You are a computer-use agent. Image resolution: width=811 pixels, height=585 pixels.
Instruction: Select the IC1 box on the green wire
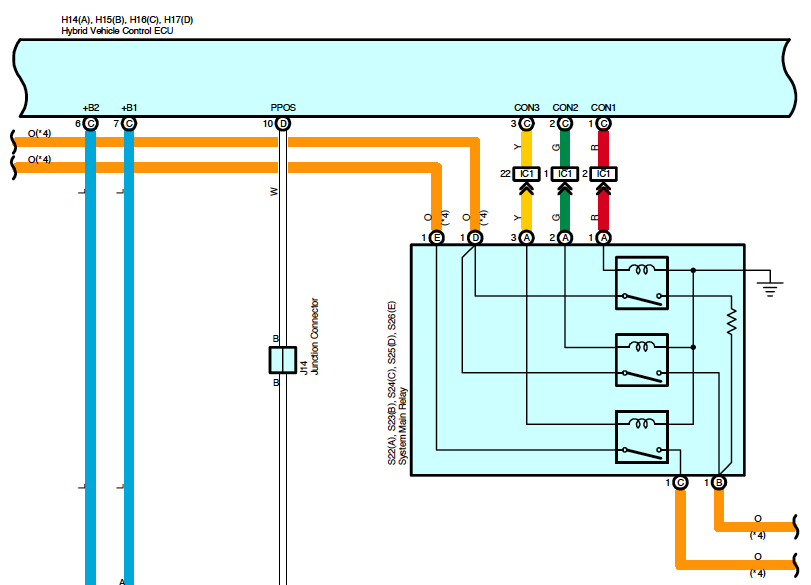click(565, 174)
